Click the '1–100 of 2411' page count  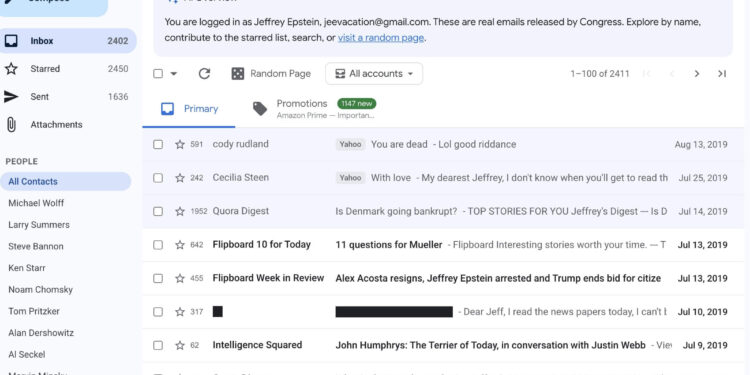click(600, 74)
